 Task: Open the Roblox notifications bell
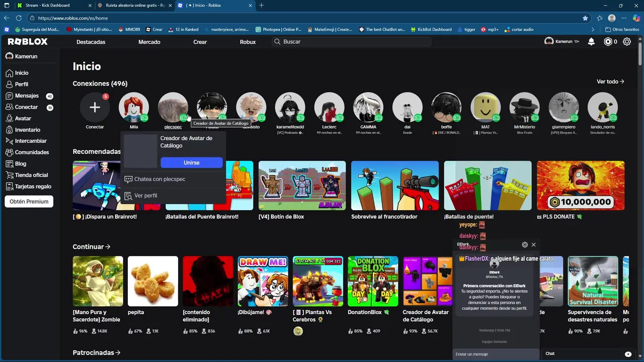[592, 42]
